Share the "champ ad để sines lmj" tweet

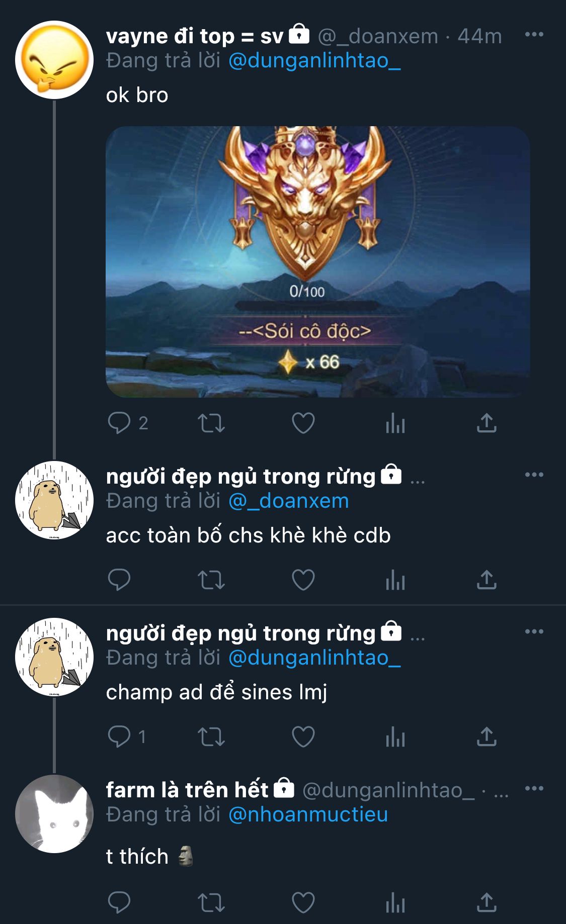(487, 736)
